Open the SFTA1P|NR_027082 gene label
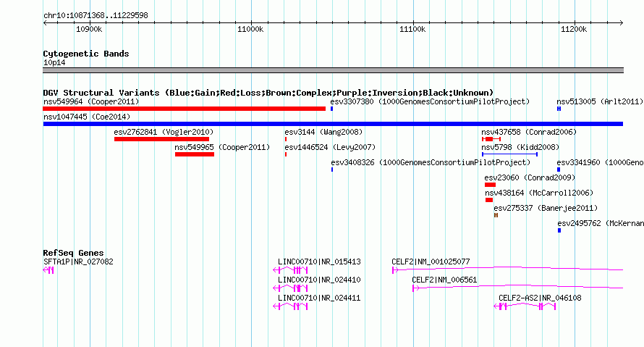644x347 pixels. [x=78, y=262]
